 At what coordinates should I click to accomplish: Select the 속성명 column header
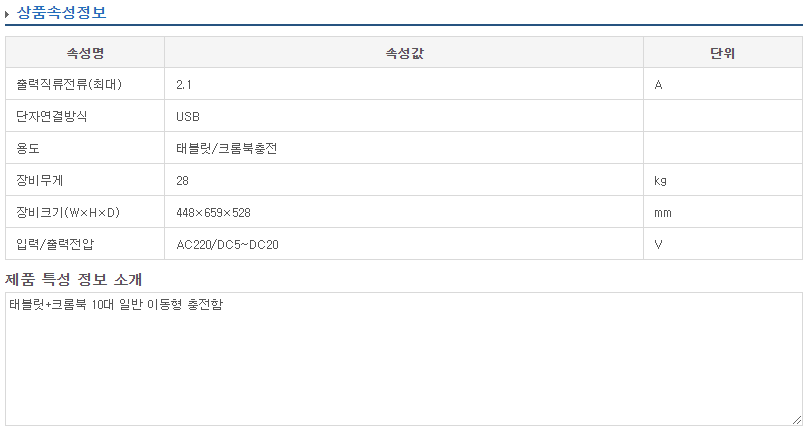85,52
